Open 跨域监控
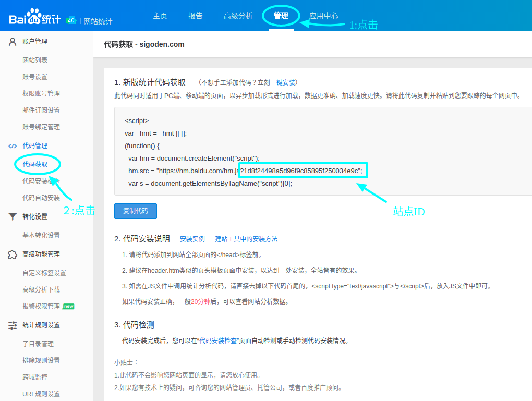 click(x=35, y=377)
